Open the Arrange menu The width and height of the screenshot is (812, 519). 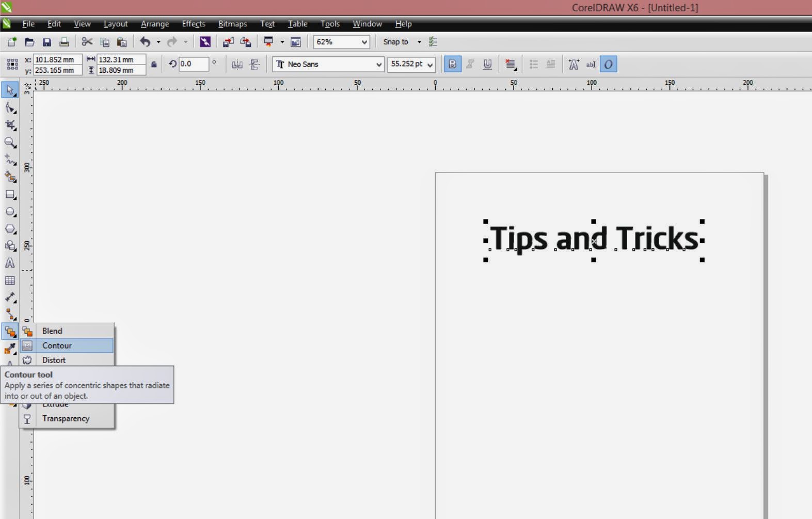pos(155,24)
